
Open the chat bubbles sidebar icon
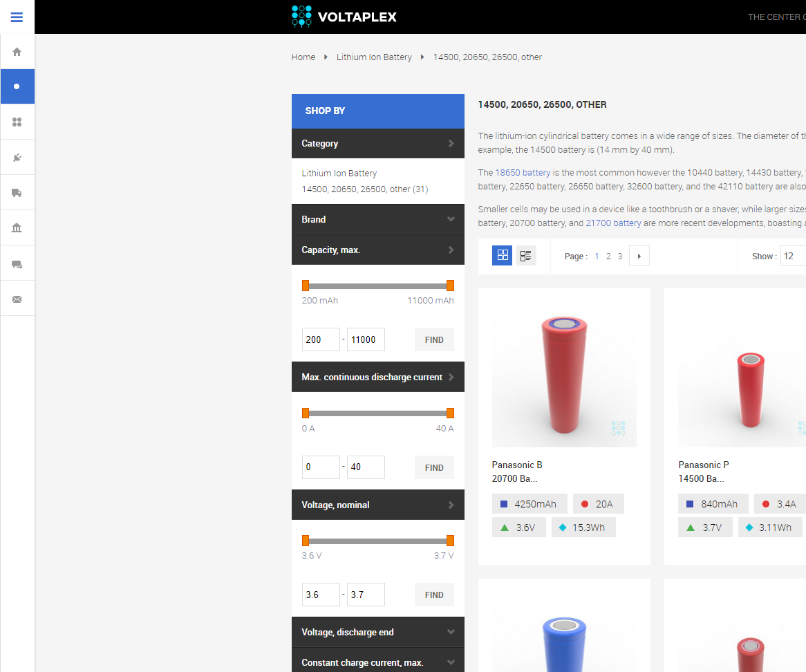point(17,264)
